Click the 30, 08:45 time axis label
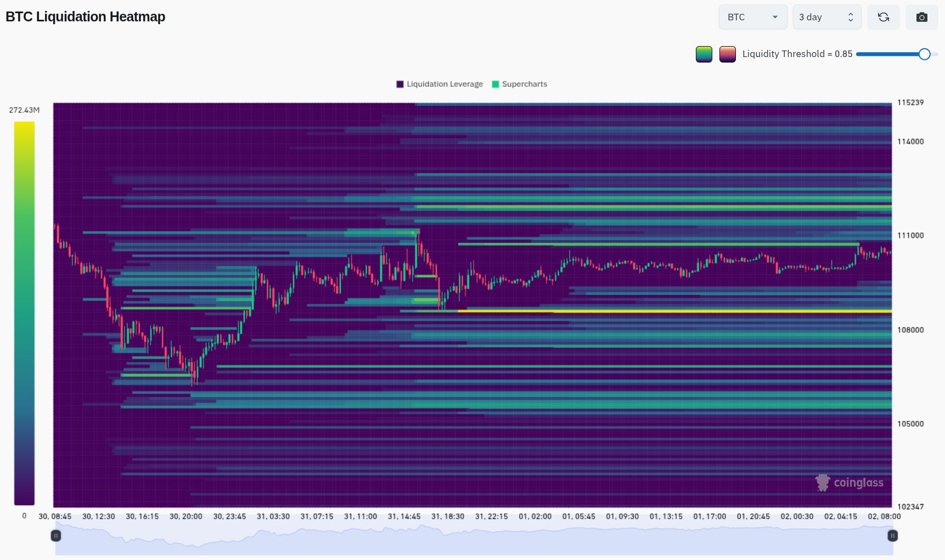Viewport: 945px width, 560px height. click(x=55, y=516)
